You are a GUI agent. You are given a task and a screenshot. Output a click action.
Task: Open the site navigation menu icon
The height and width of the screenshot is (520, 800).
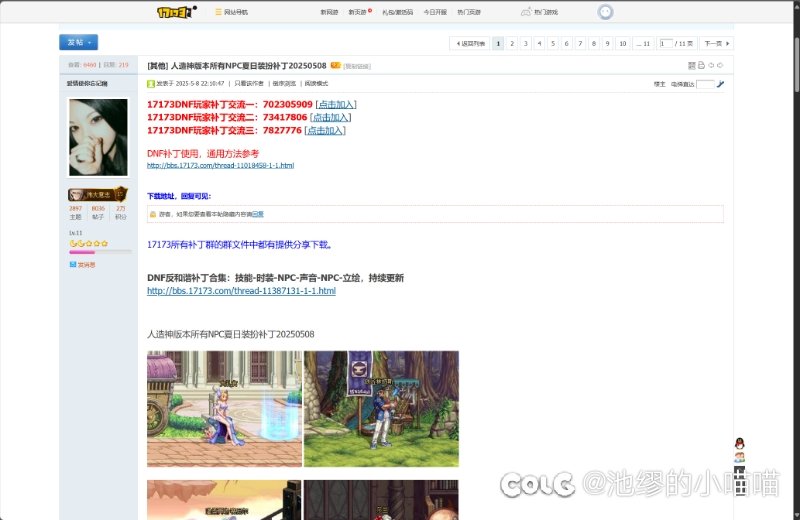coord(218,12)
